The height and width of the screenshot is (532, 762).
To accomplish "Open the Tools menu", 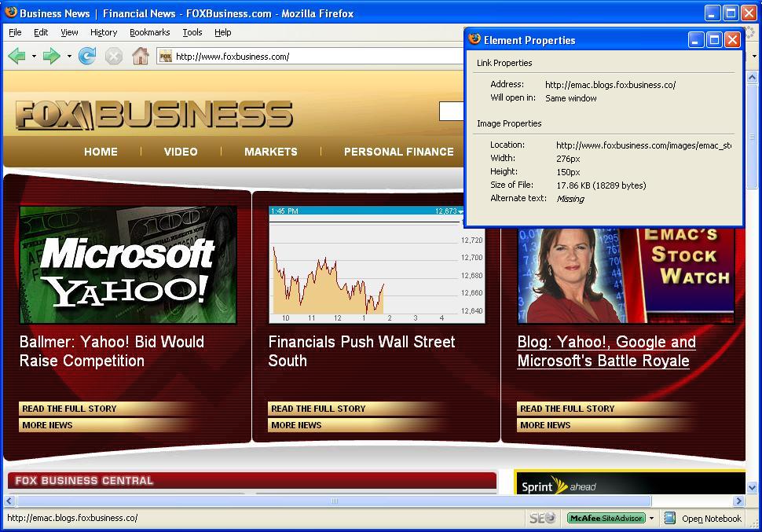I will click(x=192, y=32).
